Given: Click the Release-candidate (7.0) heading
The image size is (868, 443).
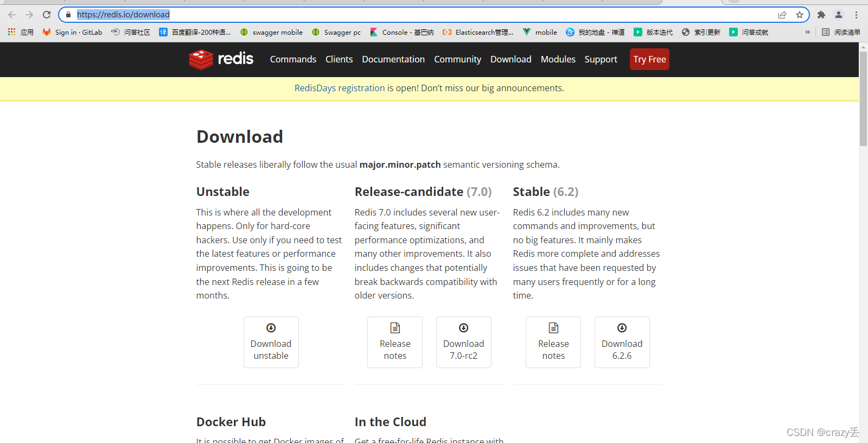Looking at the screenshot, I should (423, 192).
